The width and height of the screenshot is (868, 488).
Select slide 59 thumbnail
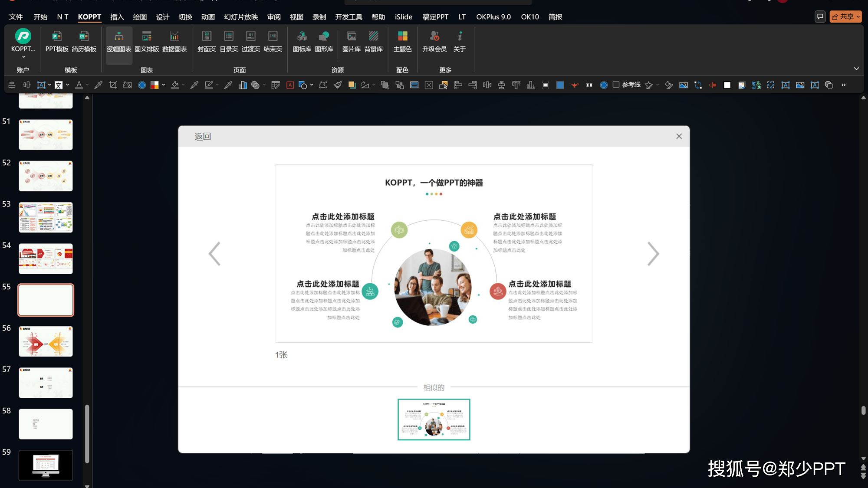[x=46, y=465]
